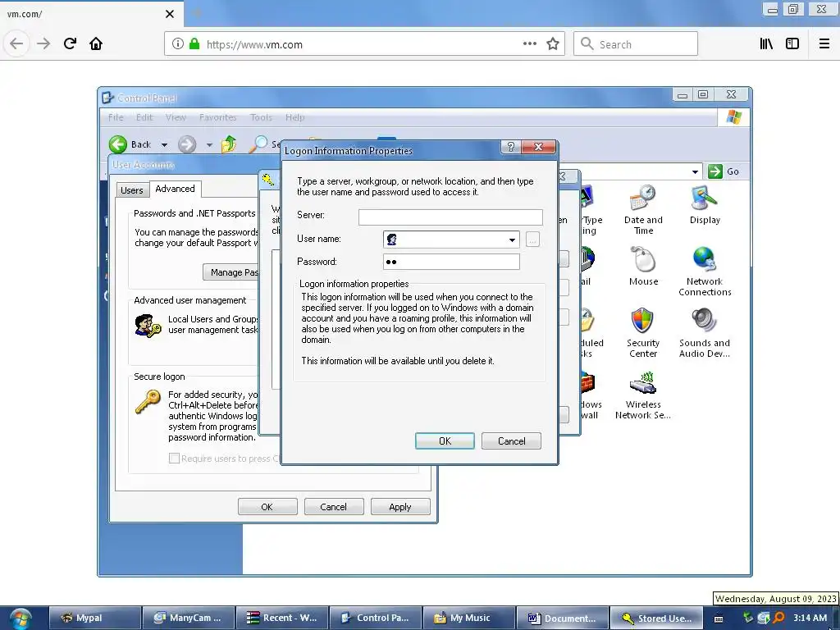This screenshot has width=840, height=630.
Task: Click the Control Panel Back button
Action: click(130, 144)
